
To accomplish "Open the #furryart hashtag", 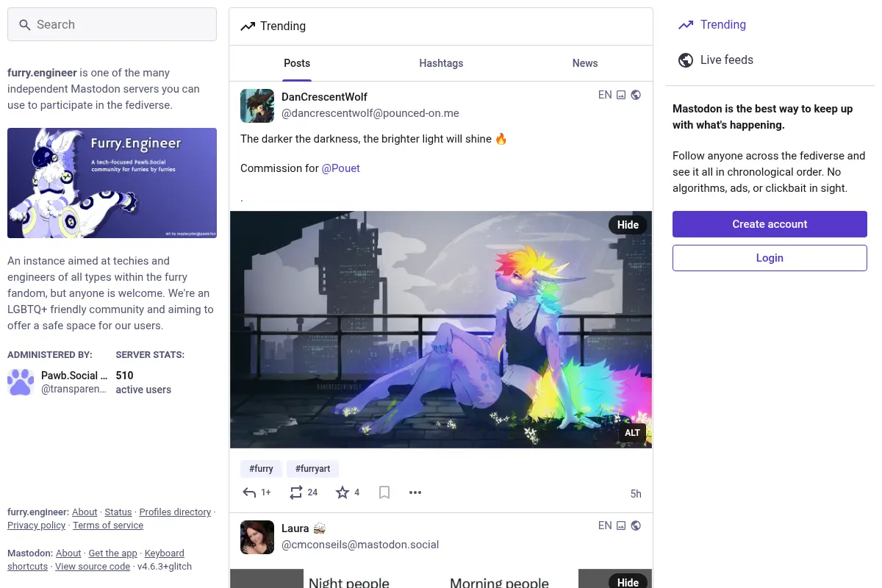I will click(313, 468).
